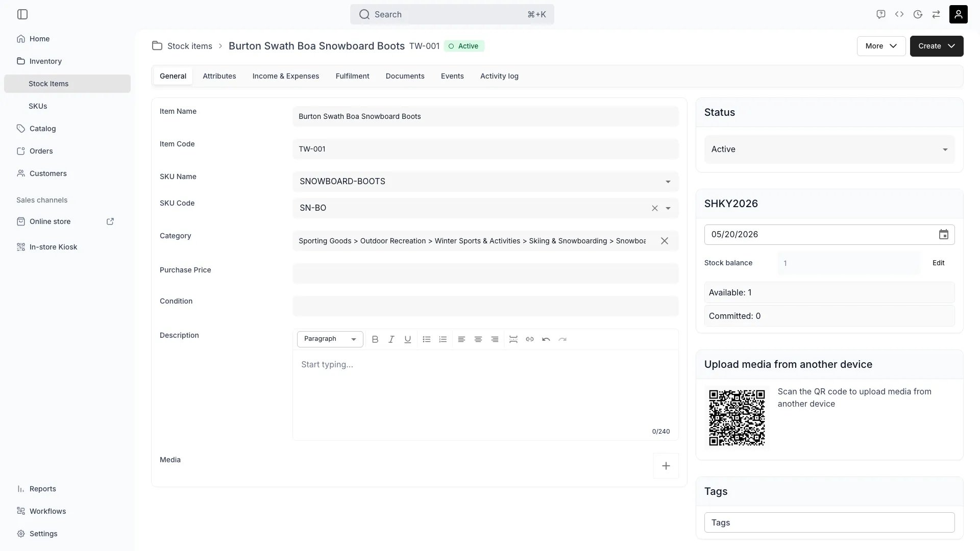Open Inventory in the sidebar
980x551 pixels.
(x=67, y=61)
